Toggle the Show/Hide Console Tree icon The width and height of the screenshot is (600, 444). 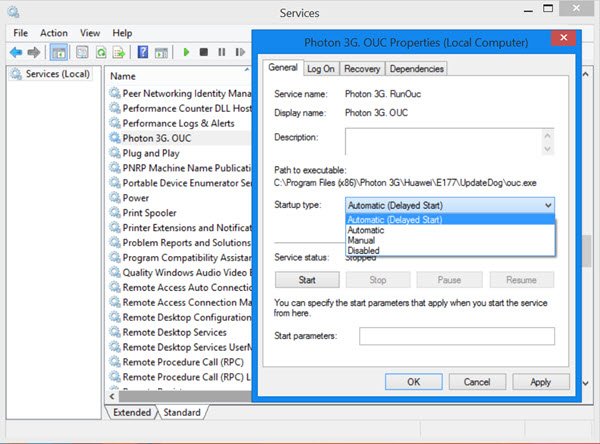[59, 52]
